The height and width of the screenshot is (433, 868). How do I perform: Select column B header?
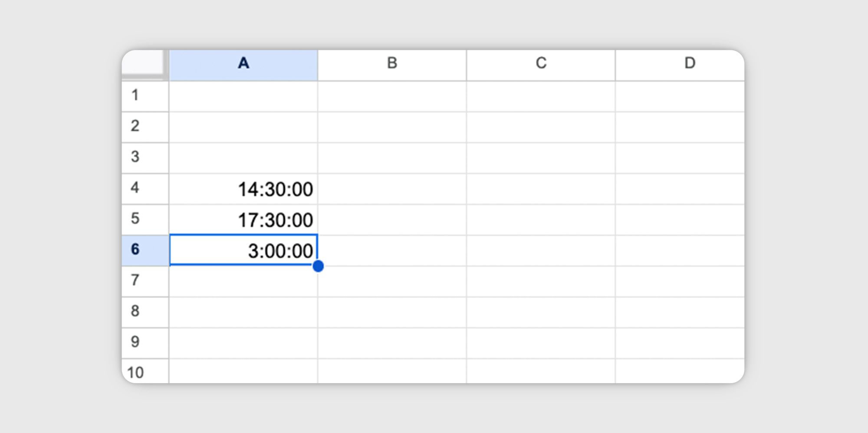[x=392, y=63]
